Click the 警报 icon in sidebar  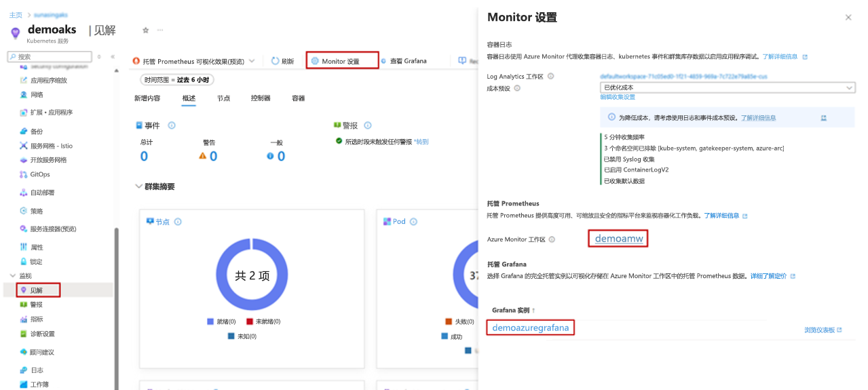24,305
